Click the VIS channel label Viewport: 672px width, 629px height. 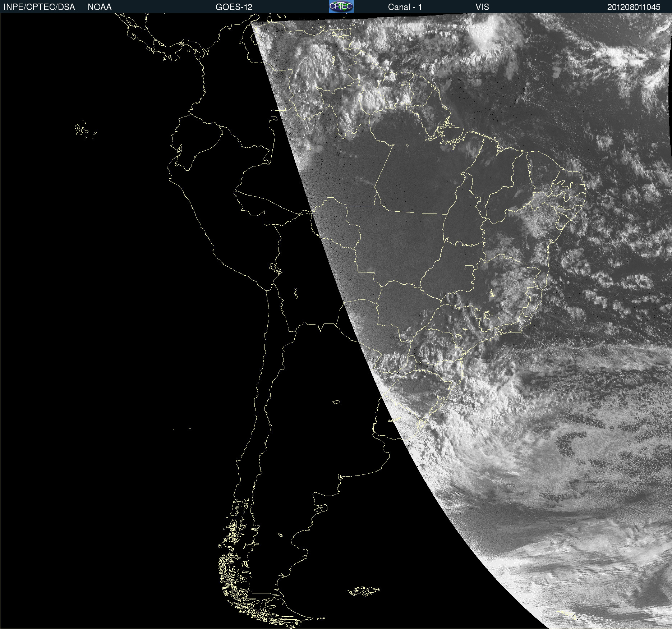point(482,7)
